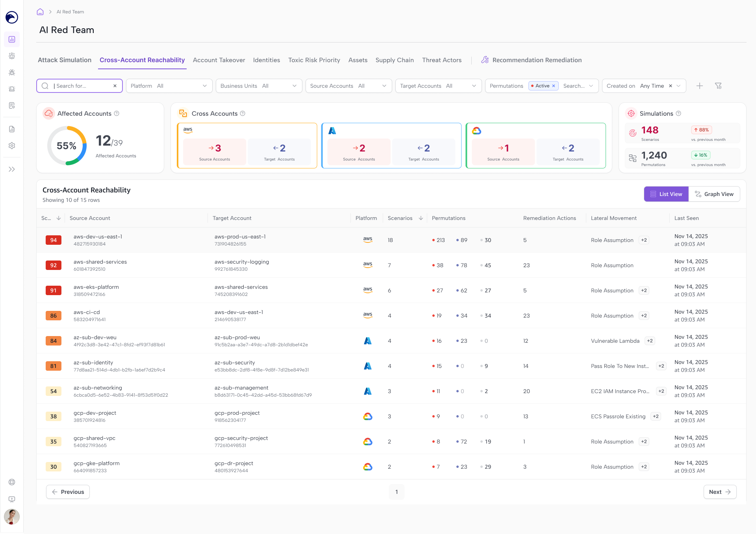Screen dimensions: 756x534
Task: Click Cross Accounts help icon
Action: 243,113
